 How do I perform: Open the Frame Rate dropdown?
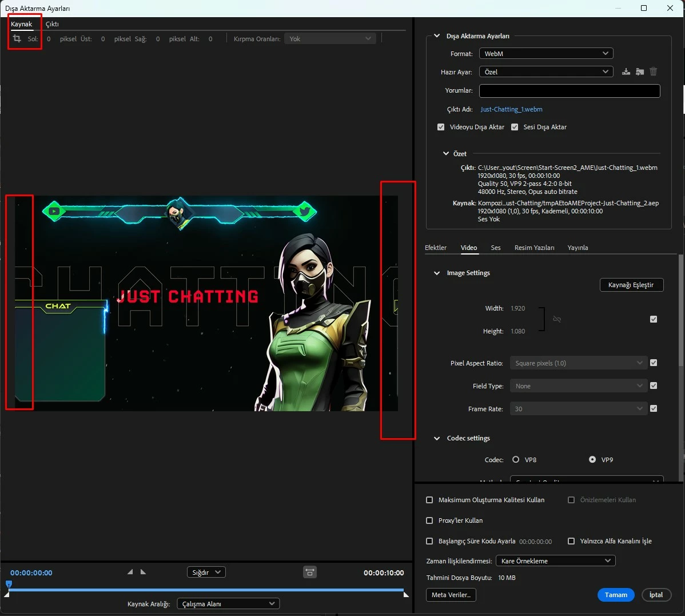[579, 409]
